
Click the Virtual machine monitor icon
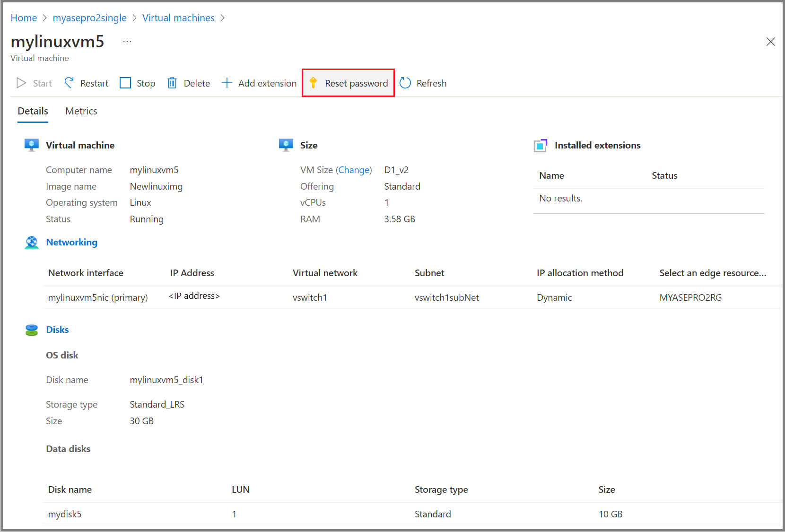point(31,145)
